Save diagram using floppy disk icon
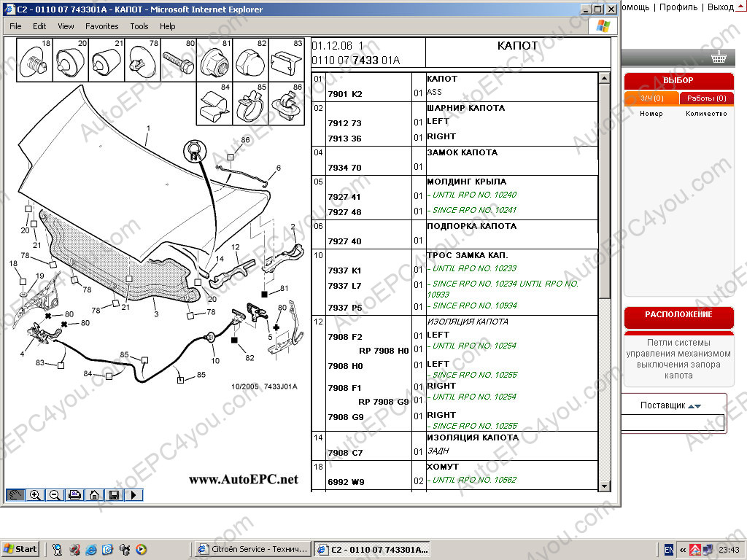Viewport: 747px width, 560px height. 114,495
